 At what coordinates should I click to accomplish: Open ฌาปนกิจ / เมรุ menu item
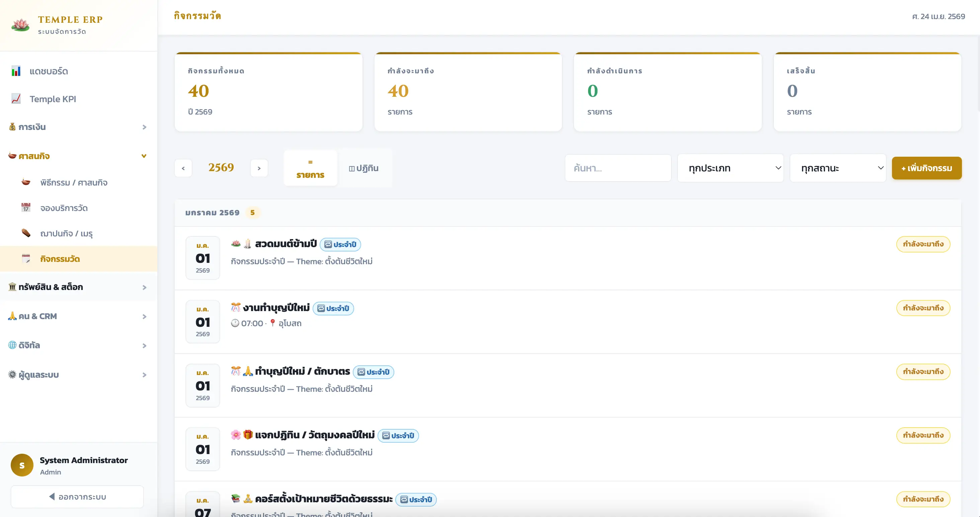(78, 233)
